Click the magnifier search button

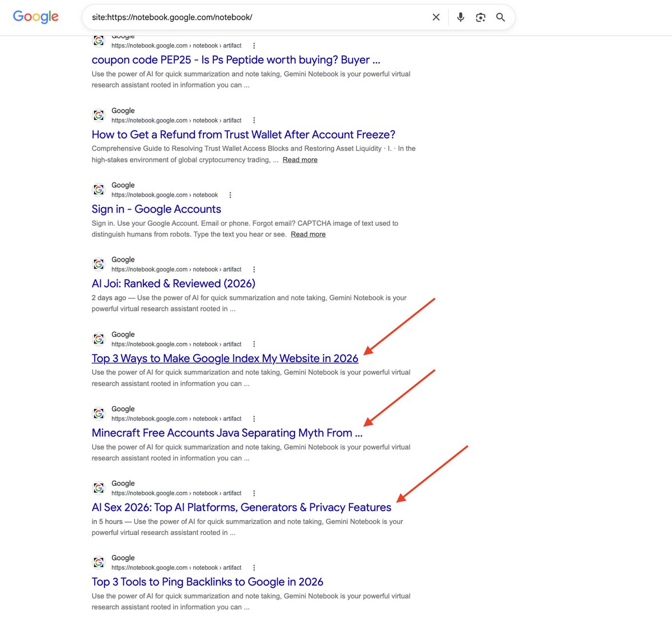[x=501, y=17]
